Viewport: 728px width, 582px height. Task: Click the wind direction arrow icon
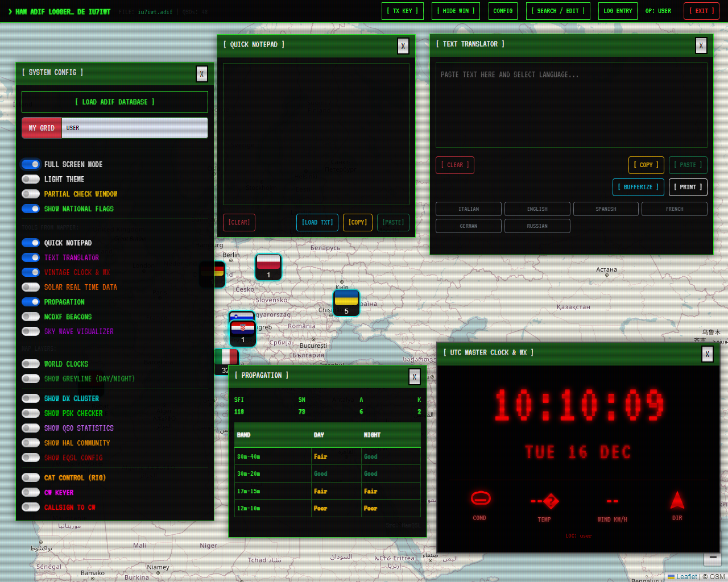(677, 500)
